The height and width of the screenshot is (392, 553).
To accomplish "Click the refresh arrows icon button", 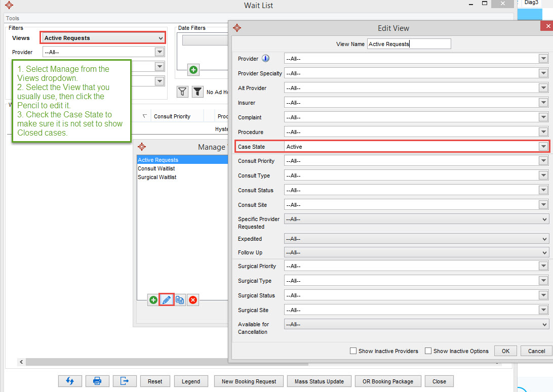I will pyautogui.click(x=70, y=381).
